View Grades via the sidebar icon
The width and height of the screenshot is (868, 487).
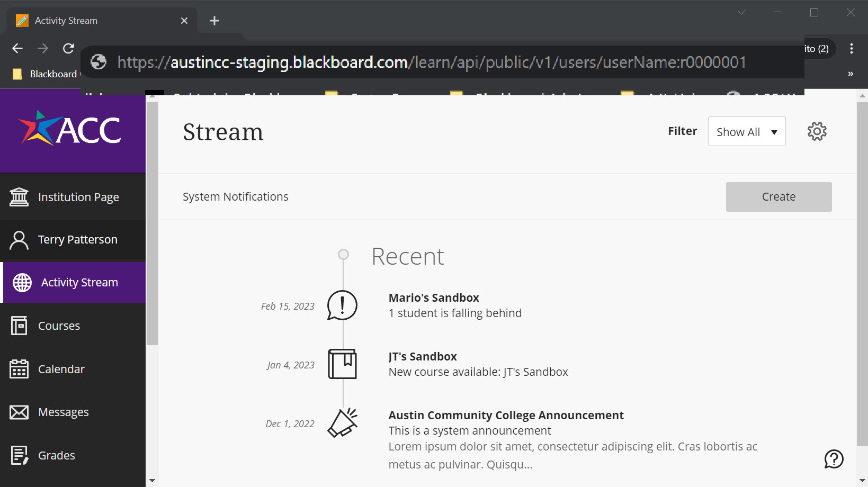click(x=19, y=455)
